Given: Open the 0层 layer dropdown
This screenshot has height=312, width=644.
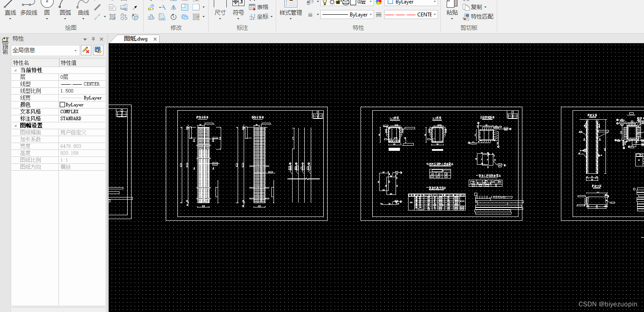Looking at the screenshot, I should point(371,2).
